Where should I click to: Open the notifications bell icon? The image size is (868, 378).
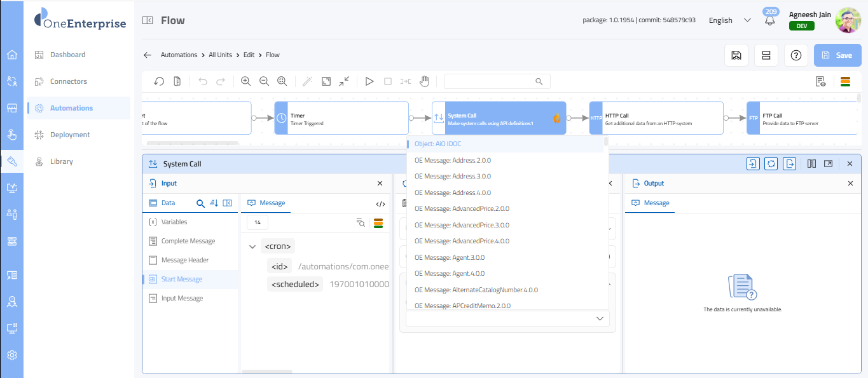[x=770, y=20]
